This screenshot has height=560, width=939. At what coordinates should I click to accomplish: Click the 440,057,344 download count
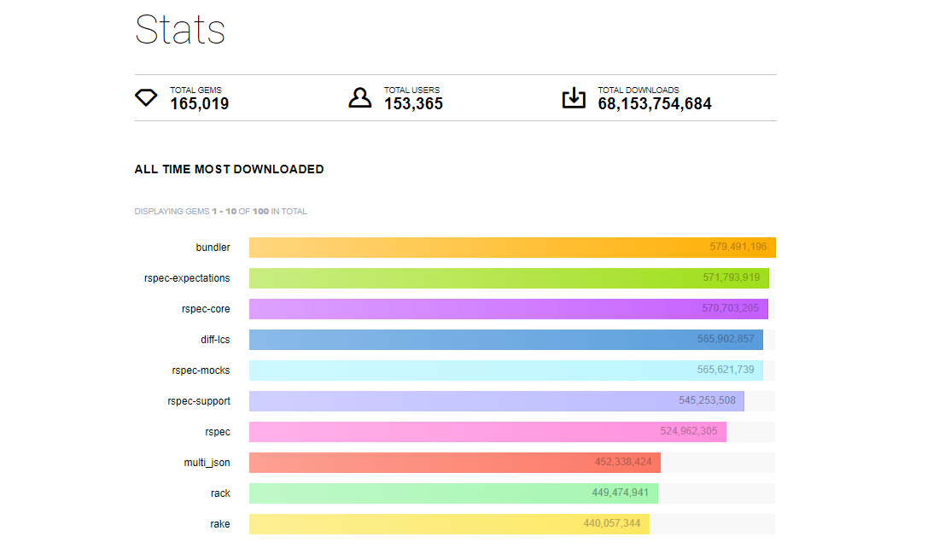point(611,523)
